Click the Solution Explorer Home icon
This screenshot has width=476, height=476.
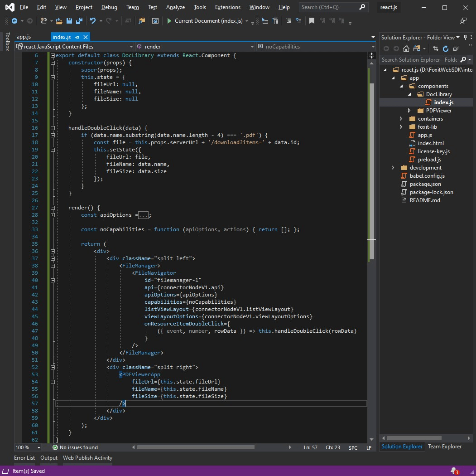tap(406, 49)
